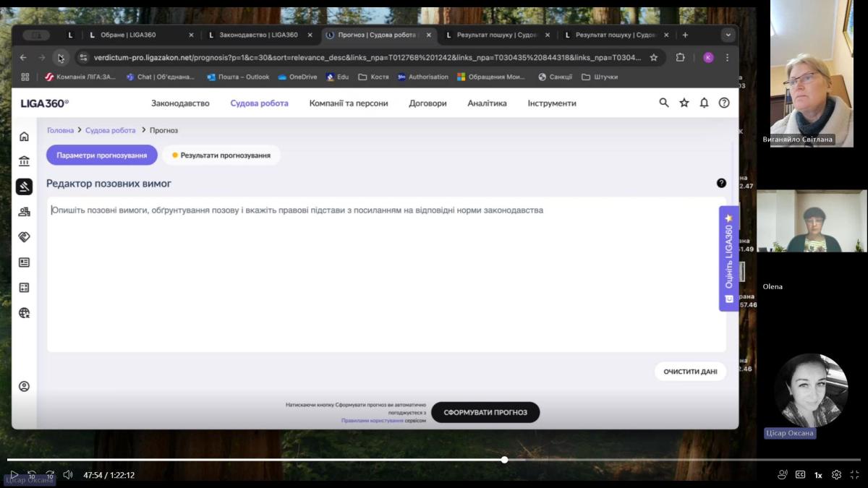Mute the video player volume
This screenshot has width=868, height=488.
click(68, 475)
